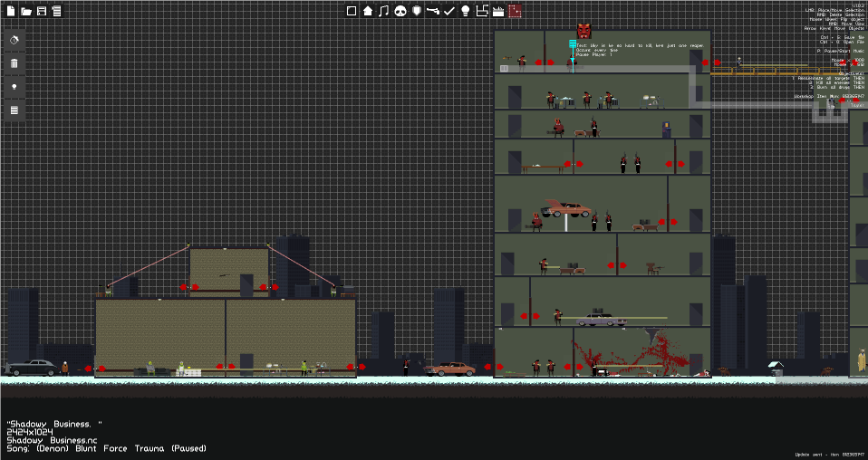Toggle the red highlighted selection tool
The height and width of the screenshot is (460, 868).
(x=515, y=11)
